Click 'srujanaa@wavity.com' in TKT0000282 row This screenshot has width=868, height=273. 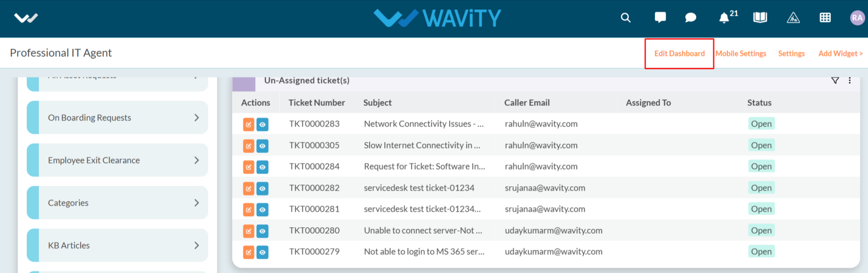[545, 188]
